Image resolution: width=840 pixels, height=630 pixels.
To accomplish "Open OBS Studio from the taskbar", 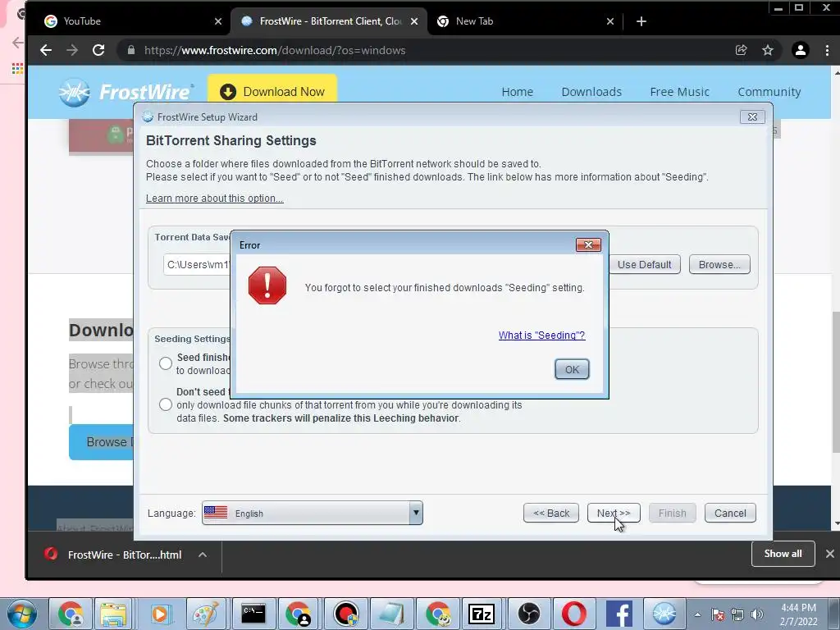I will pos(528,614).
